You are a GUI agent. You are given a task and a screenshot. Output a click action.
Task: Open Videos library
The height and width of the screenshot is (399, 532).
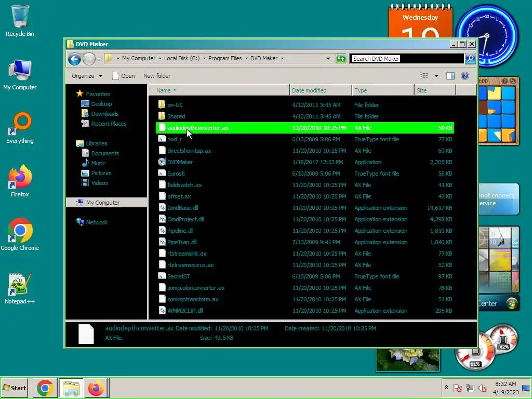95,182
